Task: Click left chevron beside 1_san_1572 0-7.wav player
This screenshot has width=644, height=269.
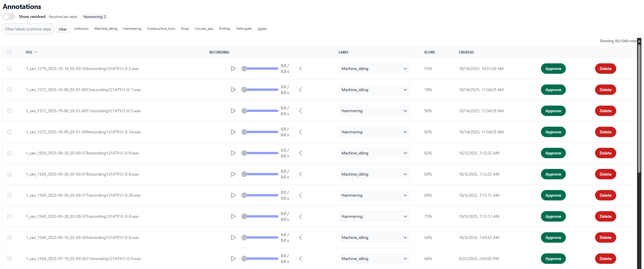Action: click(300, 90)
